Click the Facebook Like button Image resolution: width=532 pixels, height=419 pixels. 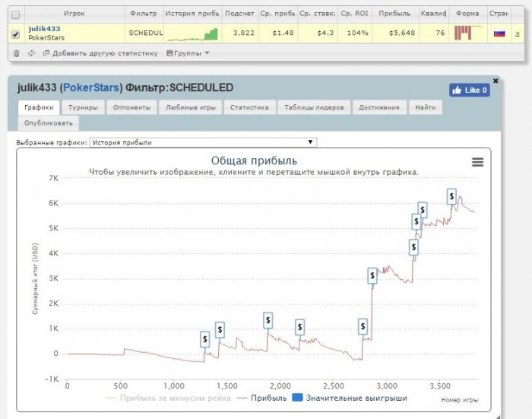click(x=470, y=90)
